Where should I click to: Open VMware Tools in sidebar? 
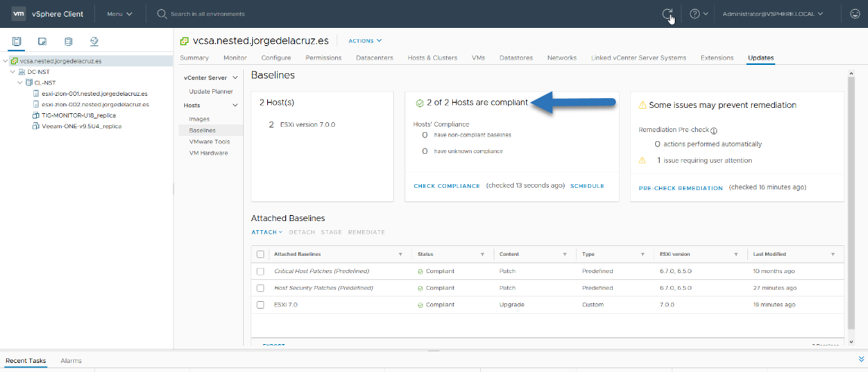tap(209, 142)
